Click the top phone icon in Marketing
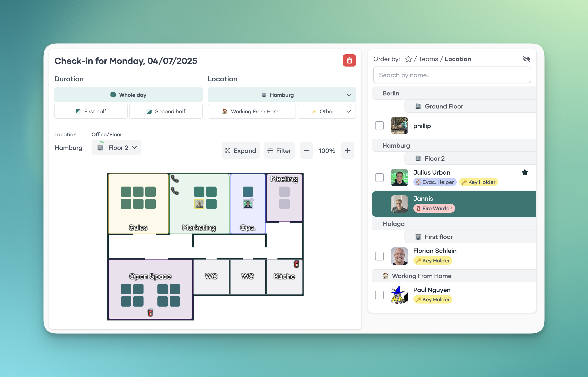This screenshot has width=588, height=377. [175, 179]
